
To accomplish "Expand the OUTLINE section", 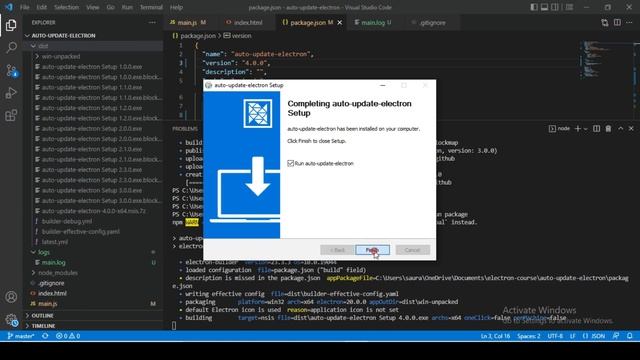I will (x=40, y=316).
